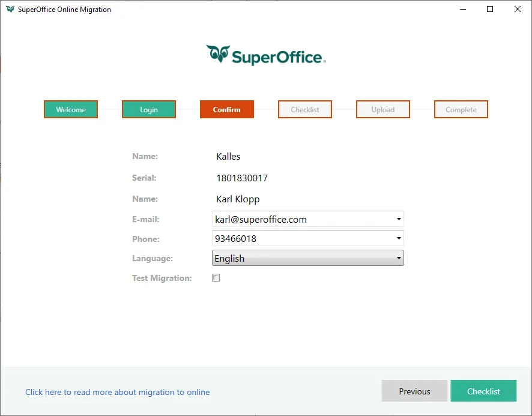
Task: Open the Language dropdown set to English
Action: (x=307, y=258)
